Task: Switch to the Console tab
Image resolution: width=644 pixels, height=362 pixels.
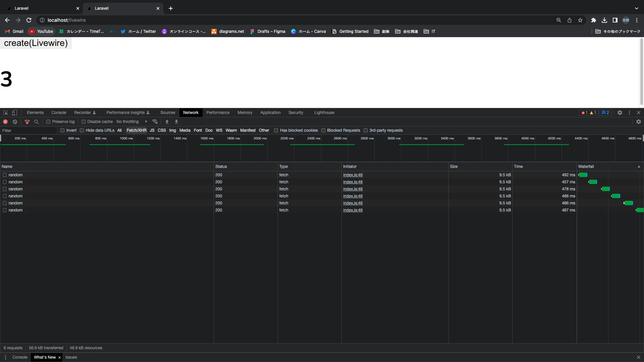Action: click(59, 113)
